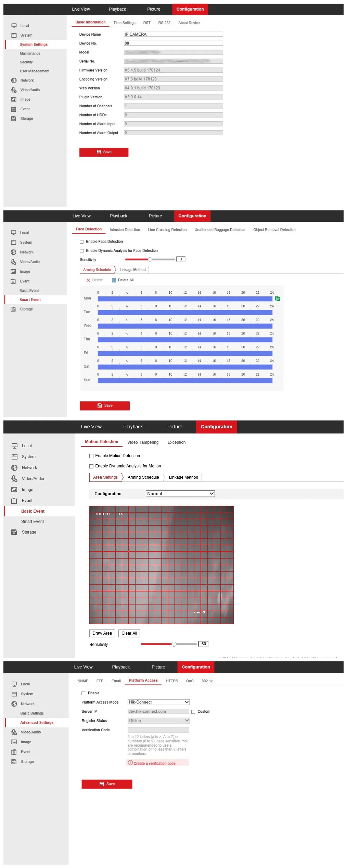Click the green copy schedule icon beside Monday

(277, 299)
